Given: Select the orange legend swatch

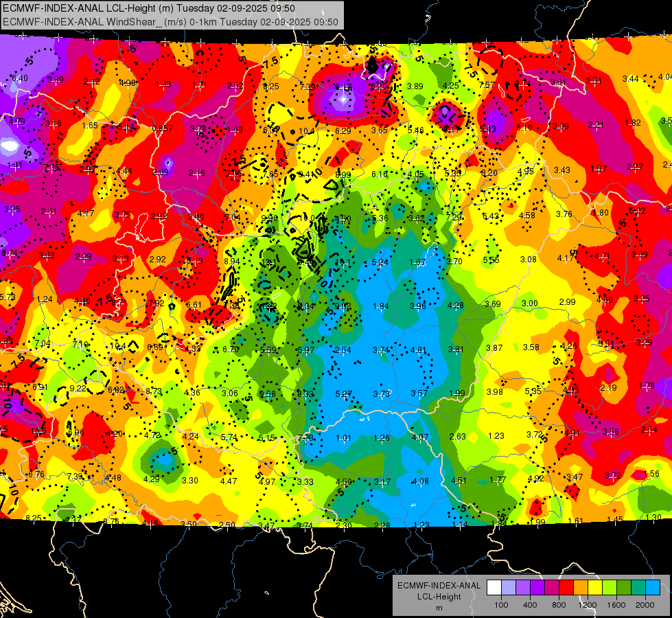Looking at the screenshot, I should 581,588.
